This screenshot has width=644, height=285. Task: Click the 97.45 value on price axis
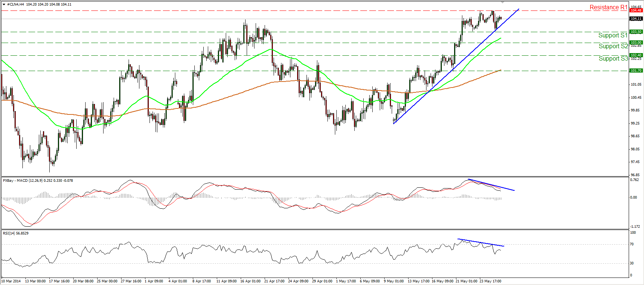635,162
